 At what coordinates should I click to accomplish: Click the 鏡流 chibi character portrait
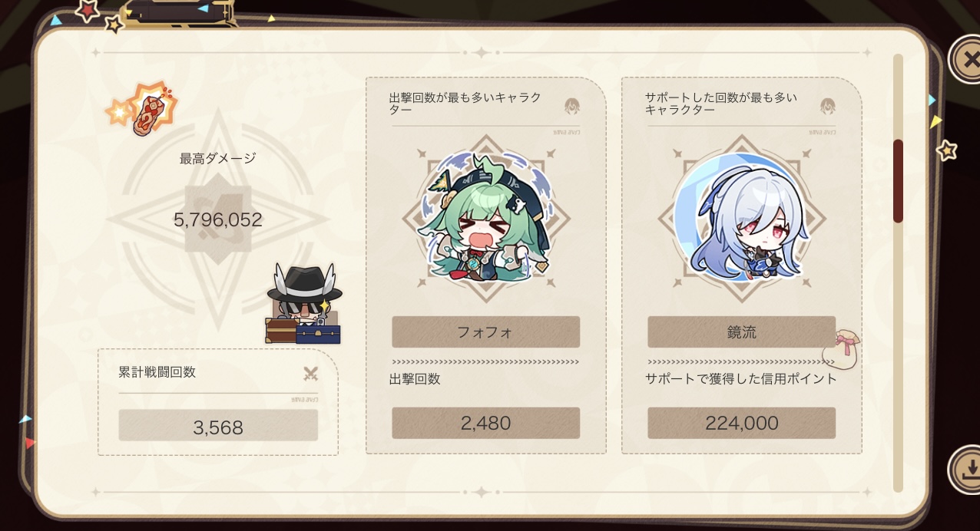tap(742, 218)
